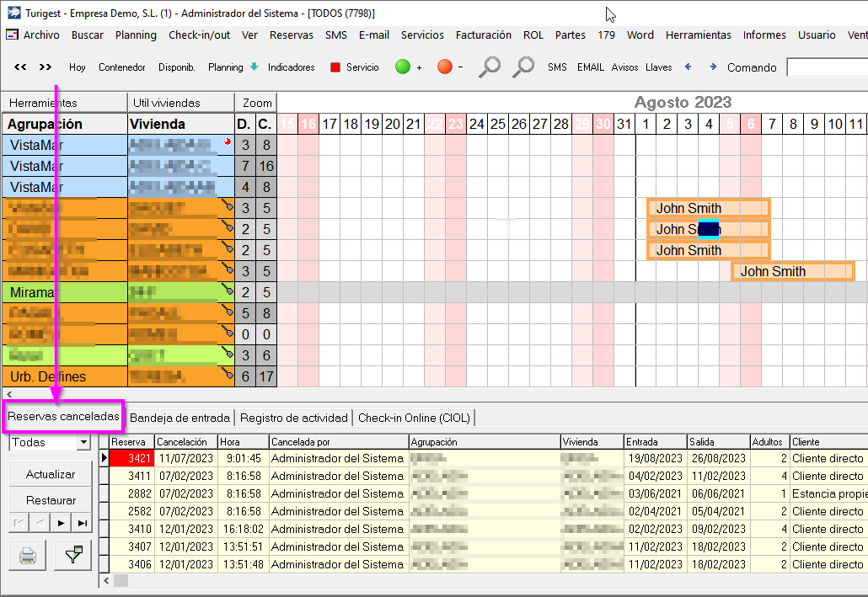Click the first magnifying glass icon
The width and height of the screenshot is (868, 597).
(x=489, y=67)
